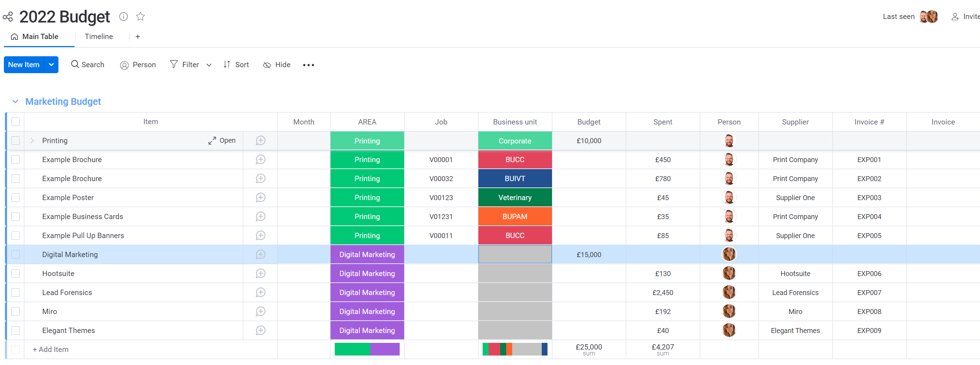Image resolution: width=980 pixels, height=365 pixels.
Task: Click the Marketing Budget group title
Action: 63,102
